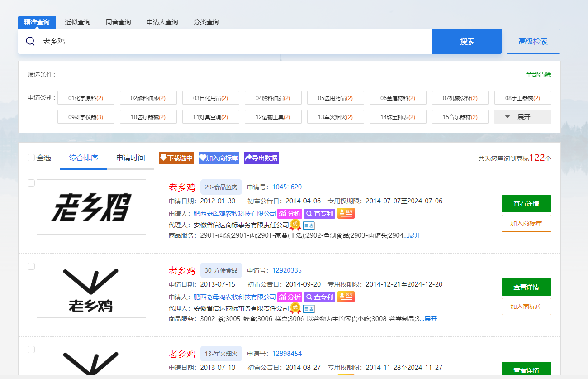Click 导出数据 export button
588x379 pixels.
[x=261, y=158]
